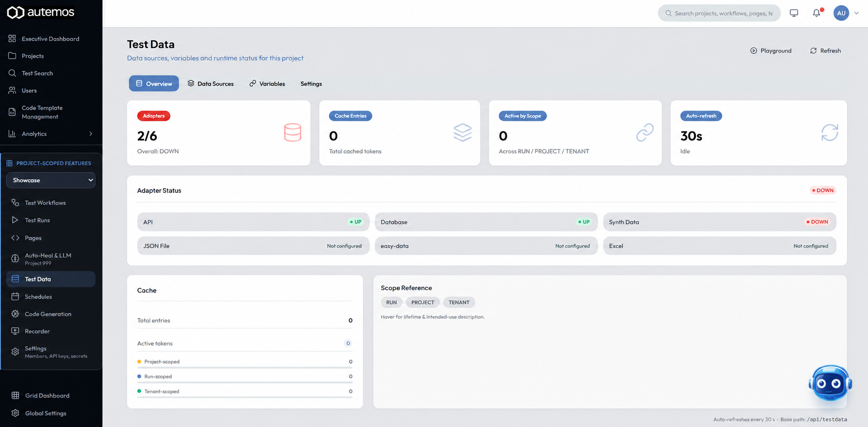
Task: Click the layers icon in Cache Entries card
Action: tap(462, 132)
